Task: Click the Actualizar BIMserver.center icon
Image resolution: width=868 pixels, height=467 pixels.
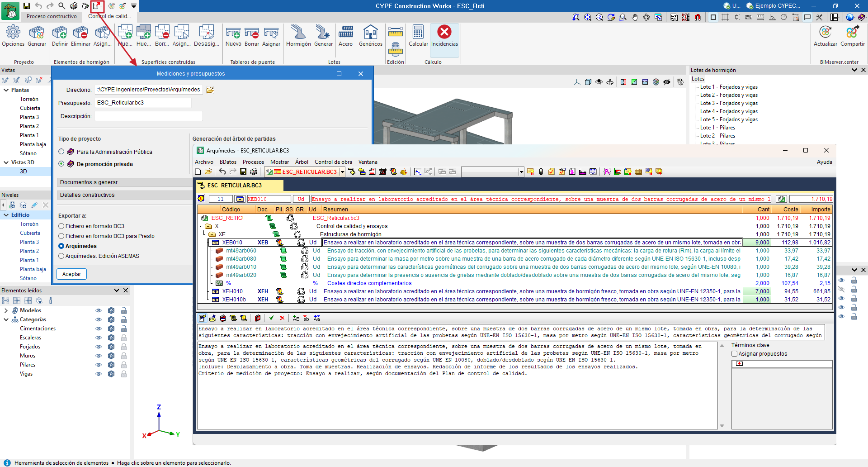Action: coord(826,36)
